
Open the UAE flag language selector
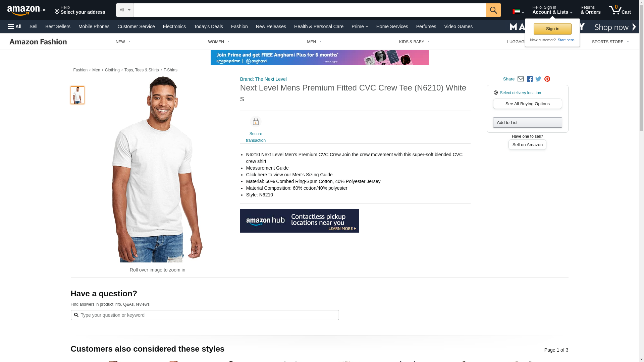coord(518,12)
